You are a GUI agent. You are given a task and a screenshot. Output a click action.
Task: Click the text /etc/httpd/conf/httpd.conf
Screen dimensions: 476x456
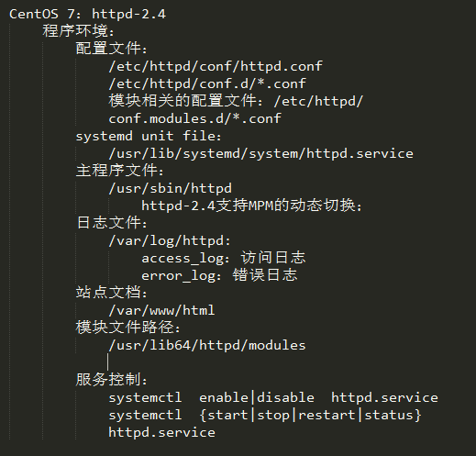click(216, 66)
